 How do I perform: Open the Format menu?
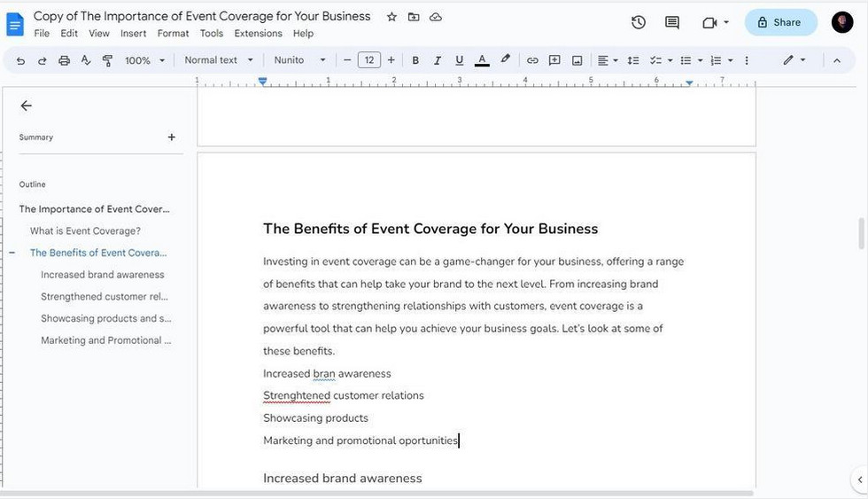(173, 33)
